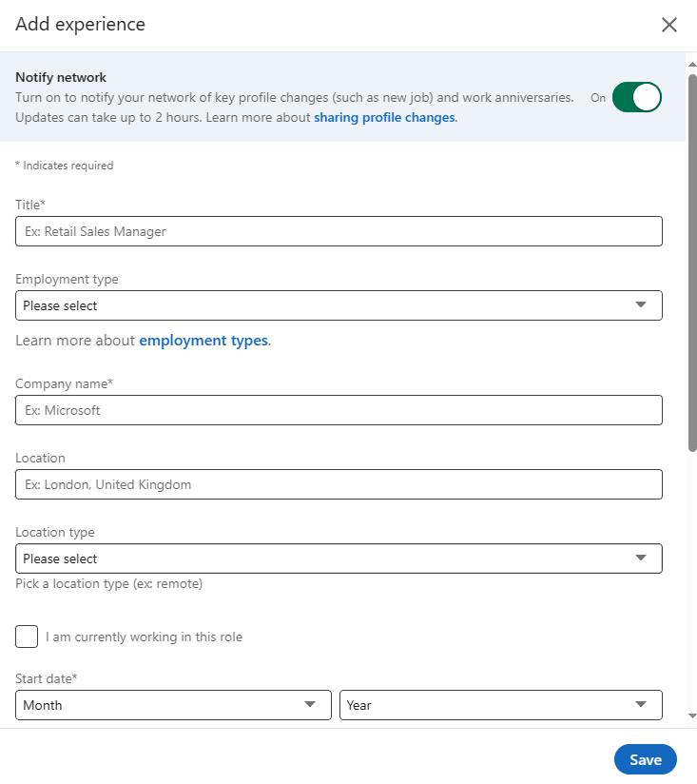
Task: Click the 'On' label beside the toggle
Action: coord(598,97)
